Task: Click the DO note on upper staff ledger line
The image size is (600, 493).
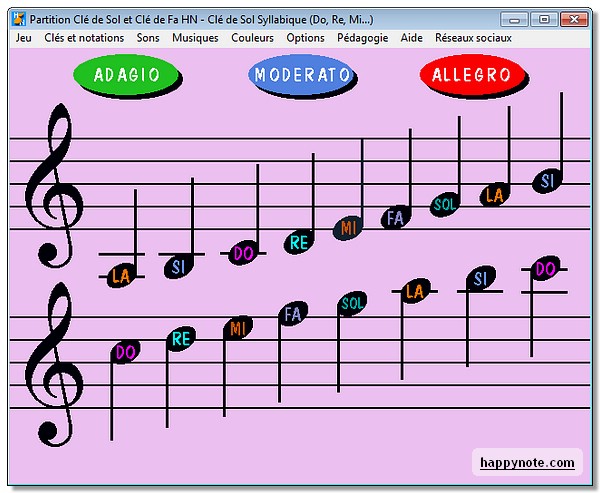Action: [x=243, y=253]
